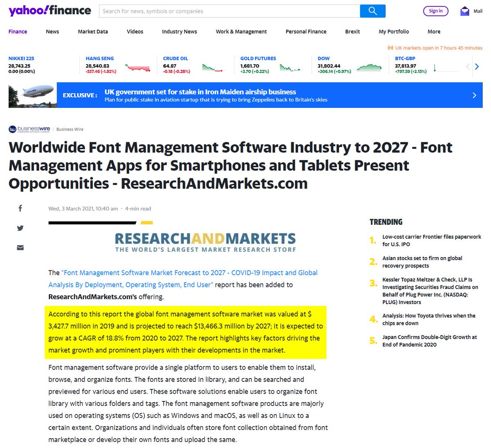The height and width of the screenshot is (448, 491).
Task: Open Market Data menu
Action: click(x=93, y=31)
